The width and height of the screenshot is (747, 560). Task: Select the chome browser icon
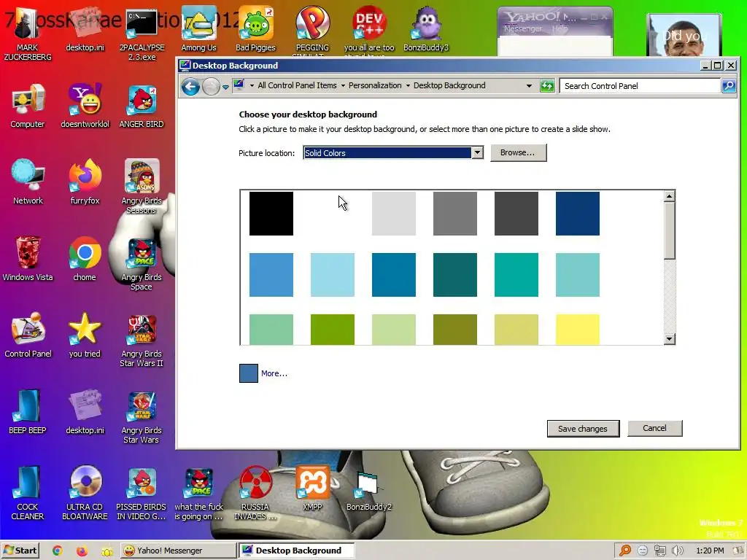tap(85, 260)
